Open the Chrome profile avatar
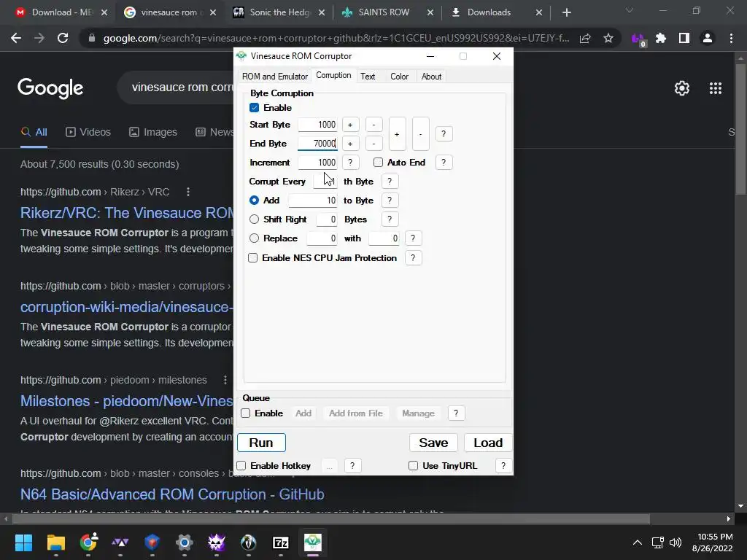 point(708,38)
